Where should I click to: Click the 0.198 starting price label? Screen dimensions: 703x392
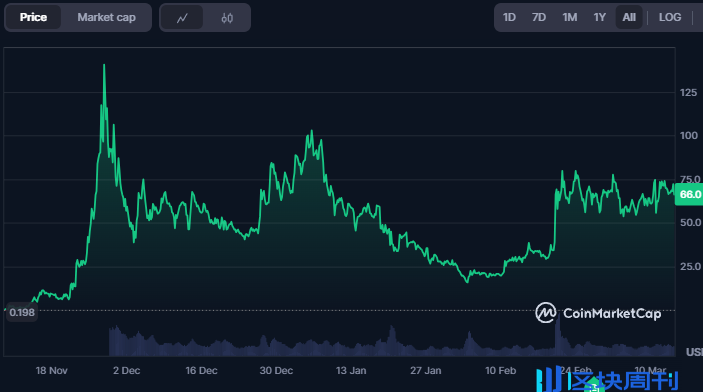pyautogui.click(x=22, y=313)
